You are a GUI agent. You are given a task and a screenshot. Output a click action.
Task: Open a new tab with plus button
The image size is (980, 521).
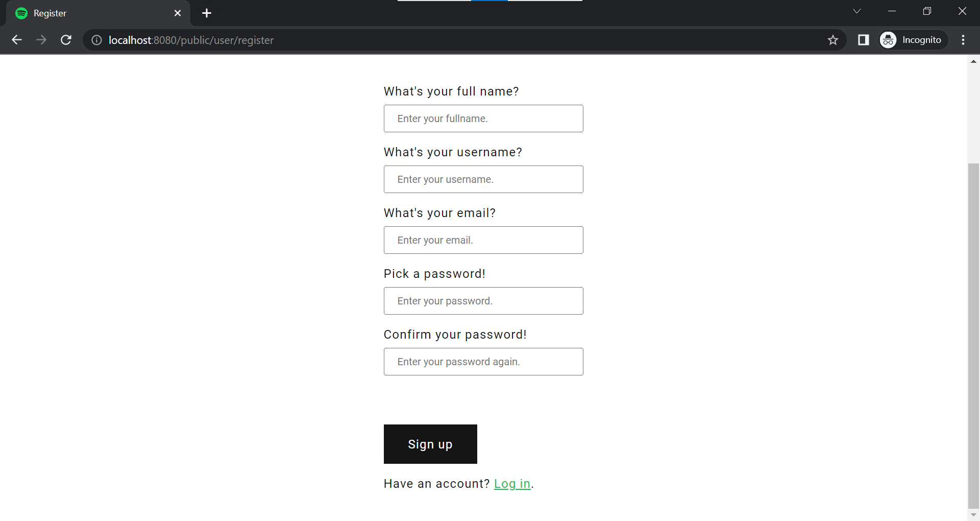(x=207, y=13)
